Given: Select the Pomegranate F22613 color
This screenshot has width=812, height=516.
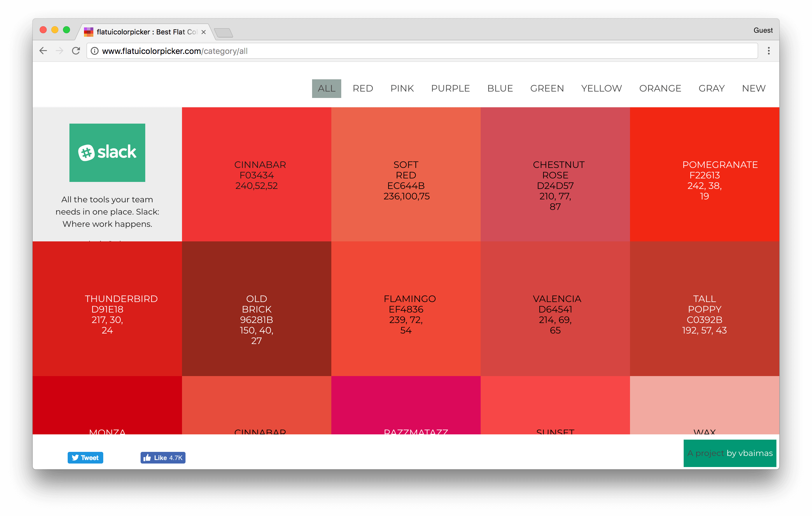Looking at the screenshot, I should pos(704,174).
